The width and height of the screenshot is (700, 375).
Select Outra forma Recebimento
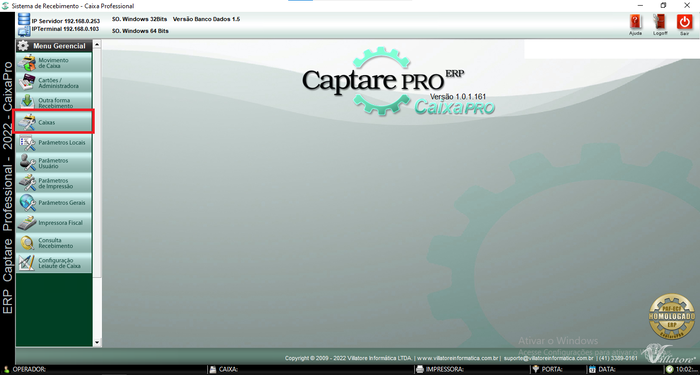point(54,102)
